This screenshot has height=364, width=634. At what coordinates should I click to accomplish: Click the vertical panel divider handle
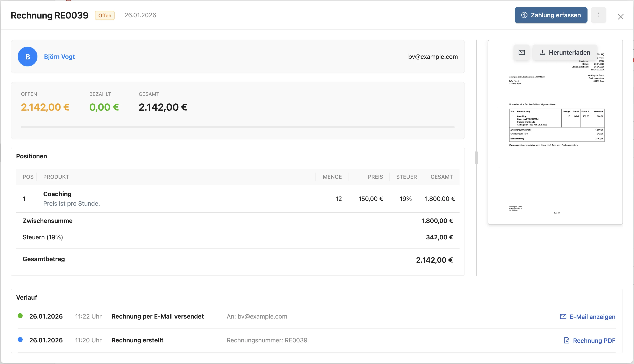click(x=476, y=158)
